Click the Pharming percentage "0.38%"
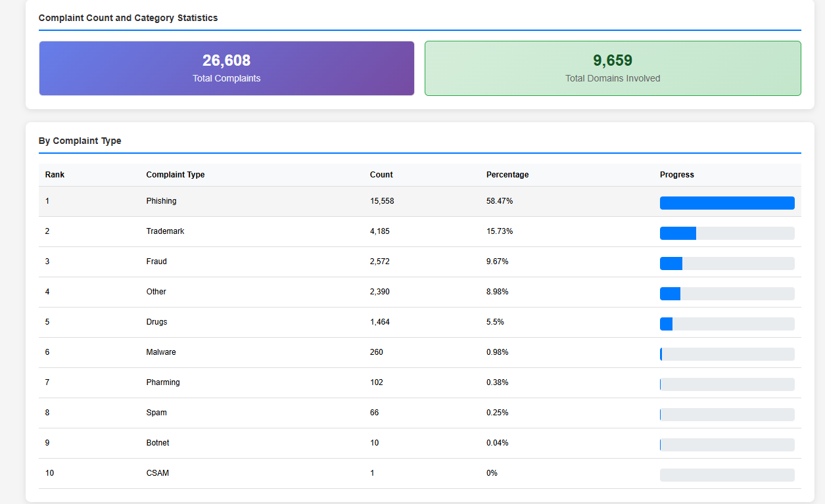Screen dimensions: 825x504 point(498,382)
